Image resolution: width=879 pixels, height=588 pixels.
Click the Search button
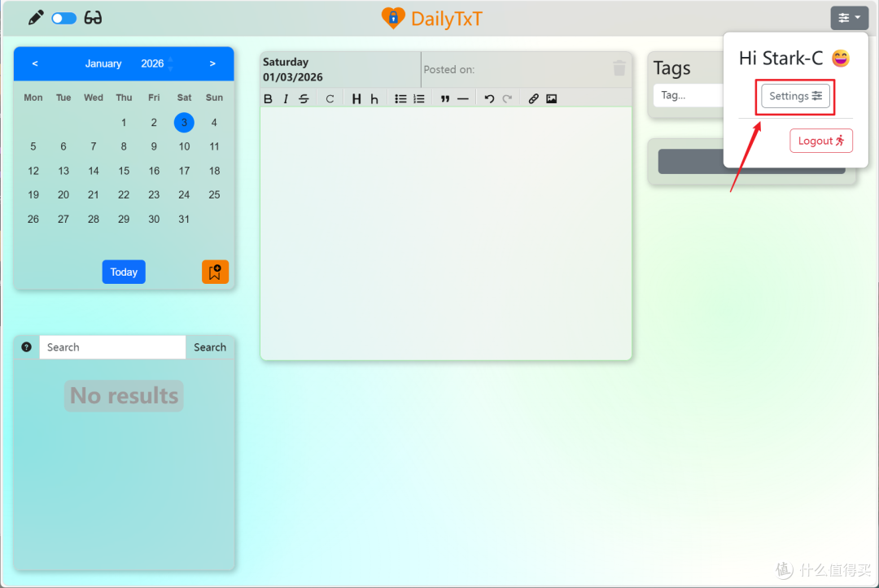coord(210,347)
